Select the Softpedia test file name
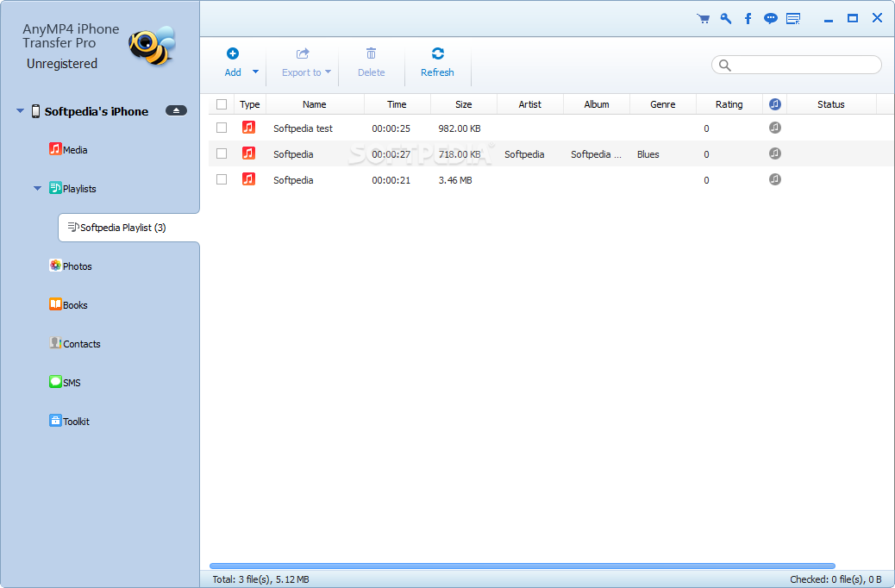This screenshot has width=895, height=588. [x=303, y=128]
